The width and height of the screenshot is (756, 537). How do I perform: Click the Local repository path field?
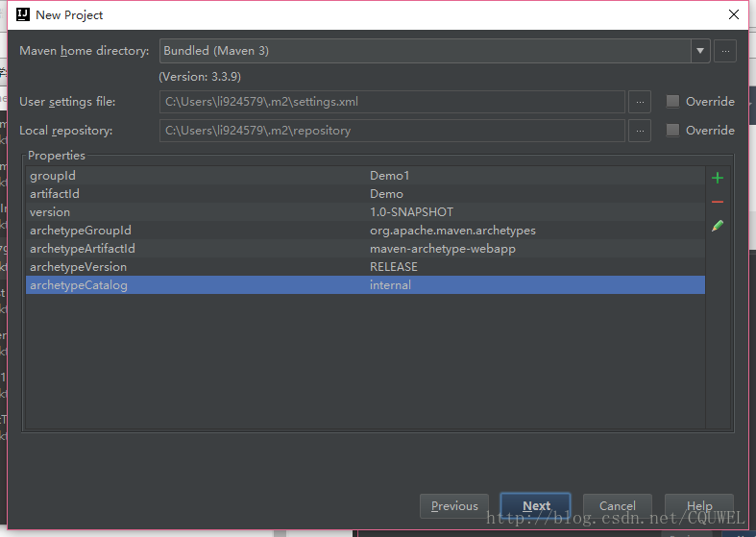click(x=392, y=131)
